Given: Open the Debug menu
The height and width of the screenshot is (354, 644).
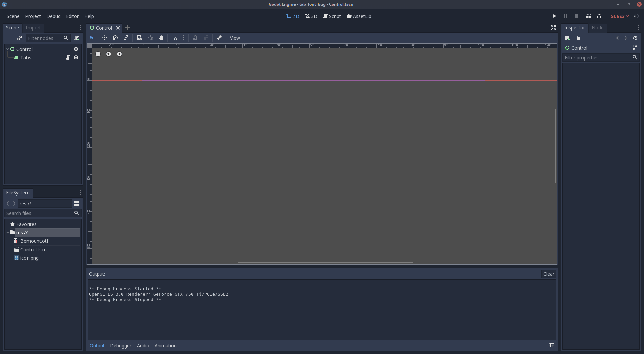Looking at the screenshot, I should click(53, 16).
